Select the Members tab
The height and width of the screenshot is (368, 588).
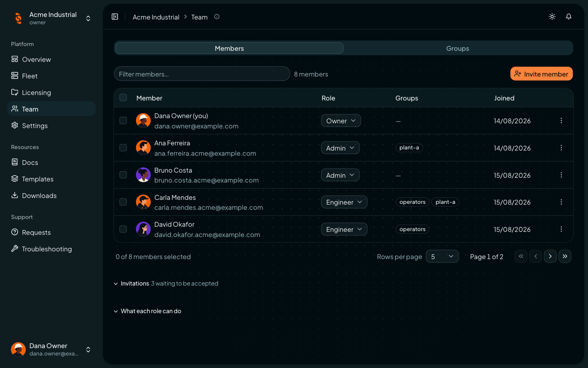pyautogui.click(x=229, y=48)
